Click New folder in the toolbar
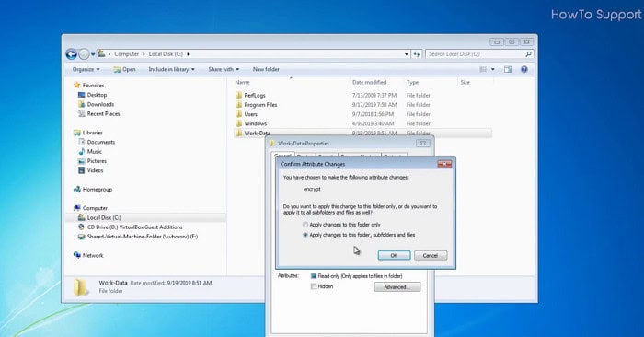Image resolution: width=644 pixels, height=337 pixels. [266, 69]
